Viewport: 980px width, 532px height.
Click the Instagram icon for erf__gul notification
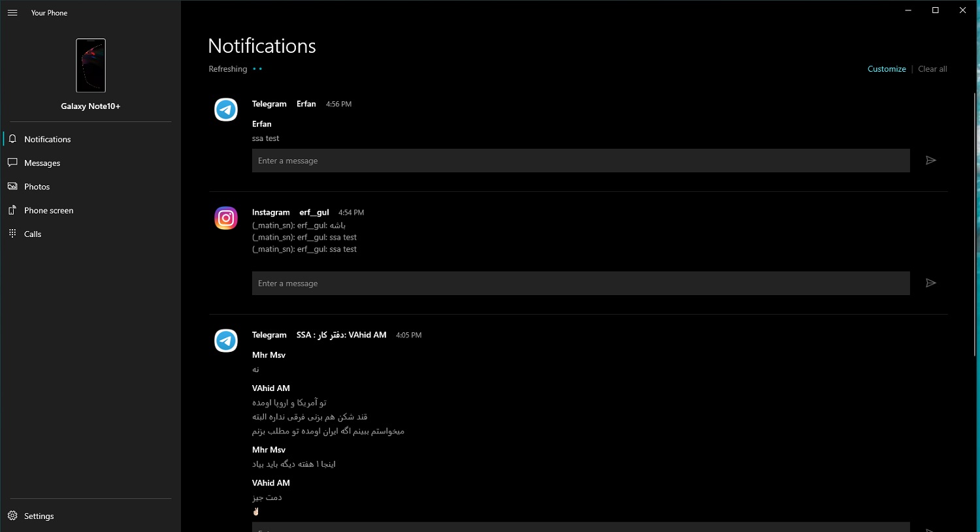coord(226,218)
